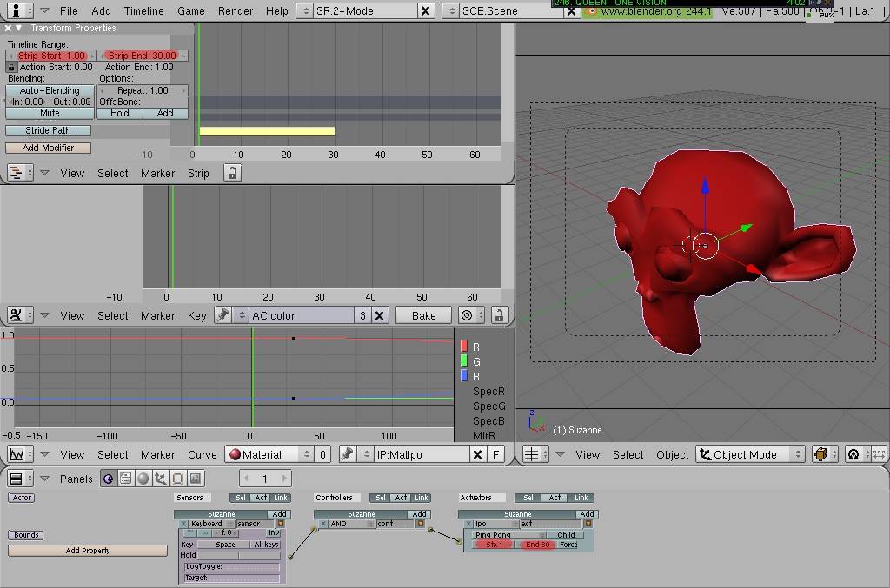The width and height of the screenshot is (890, 588).
Task: Toggle the Inv button on Keyboard sensor
Action: [273, 533]
